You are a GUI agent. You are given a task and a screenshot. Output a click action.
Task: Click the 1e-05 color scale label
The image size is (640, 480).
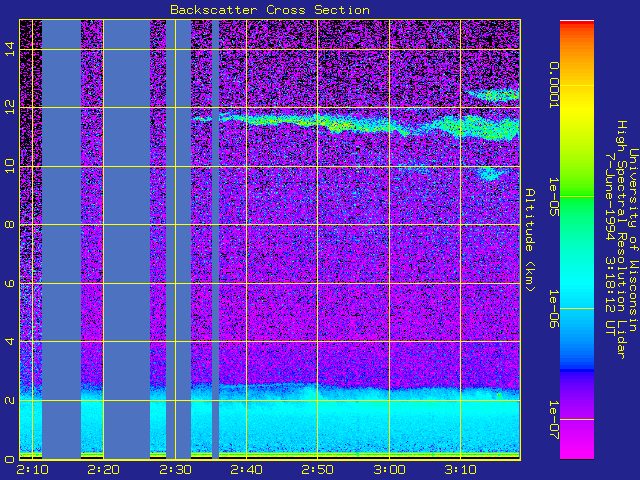[x=553, y=197]
